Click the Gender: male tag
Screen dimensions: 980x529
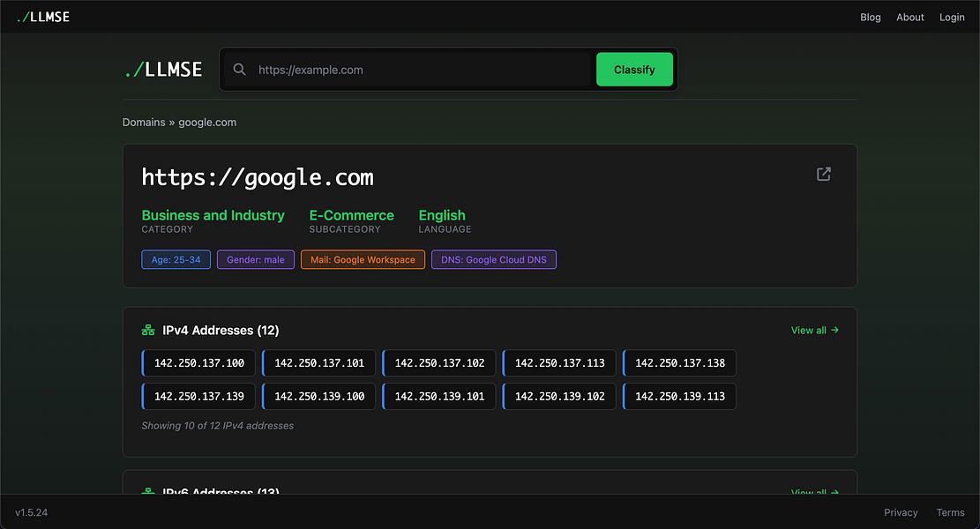(x=255, y=260)
